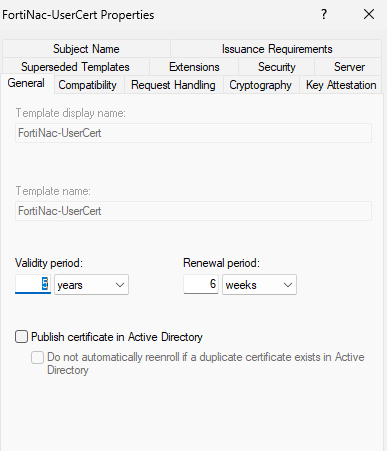
Task: Open the Security tab
Action: coord(276,67)
